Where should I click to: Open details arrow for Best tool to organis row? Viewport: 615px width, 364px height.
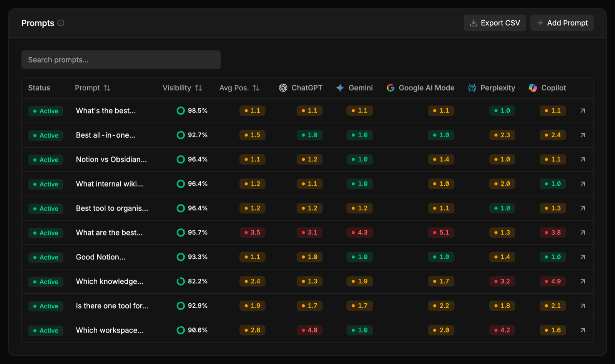(x=583, y=208)
